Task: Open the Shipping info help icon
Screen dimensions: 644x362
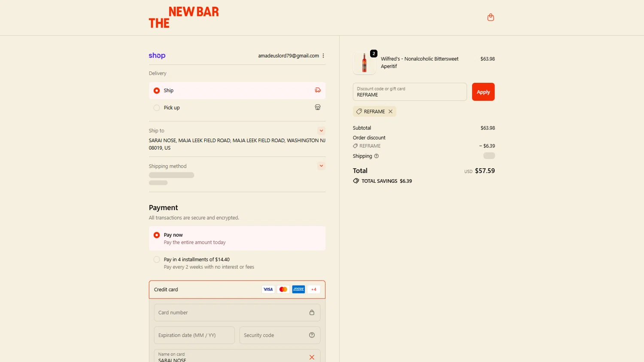Action: (x=377, y=156)
